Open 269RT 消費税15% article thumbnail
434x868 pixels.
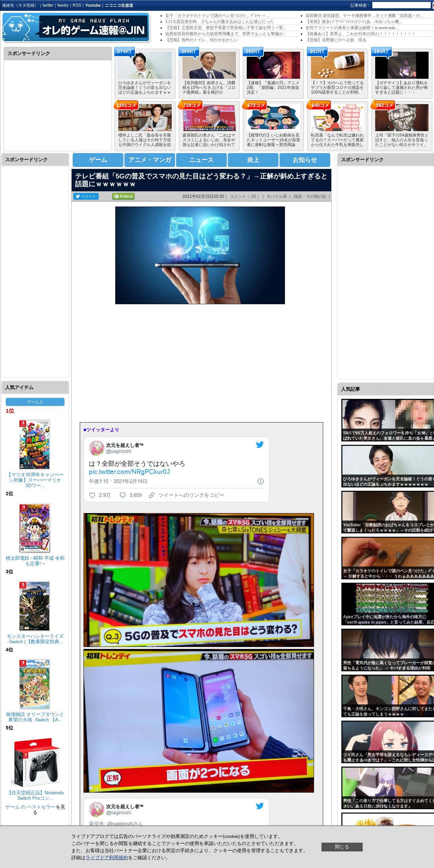coord(209,65)
